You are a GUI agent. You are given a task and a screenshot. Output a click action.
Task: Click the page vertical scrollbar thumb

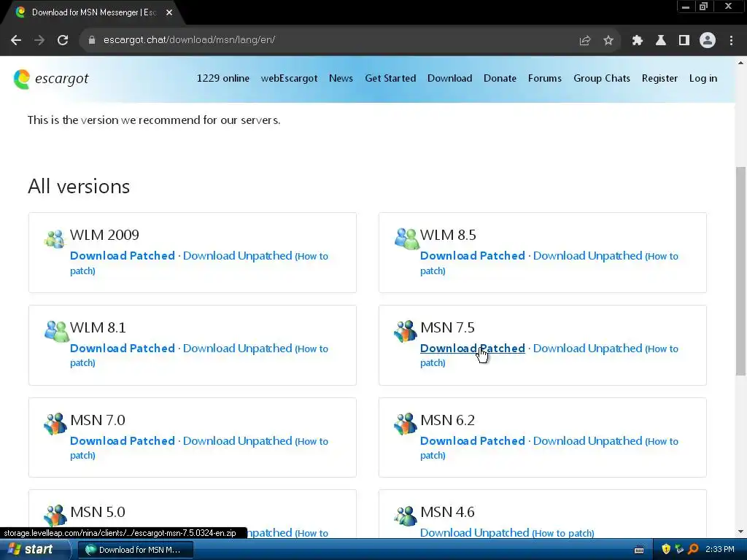741,271
